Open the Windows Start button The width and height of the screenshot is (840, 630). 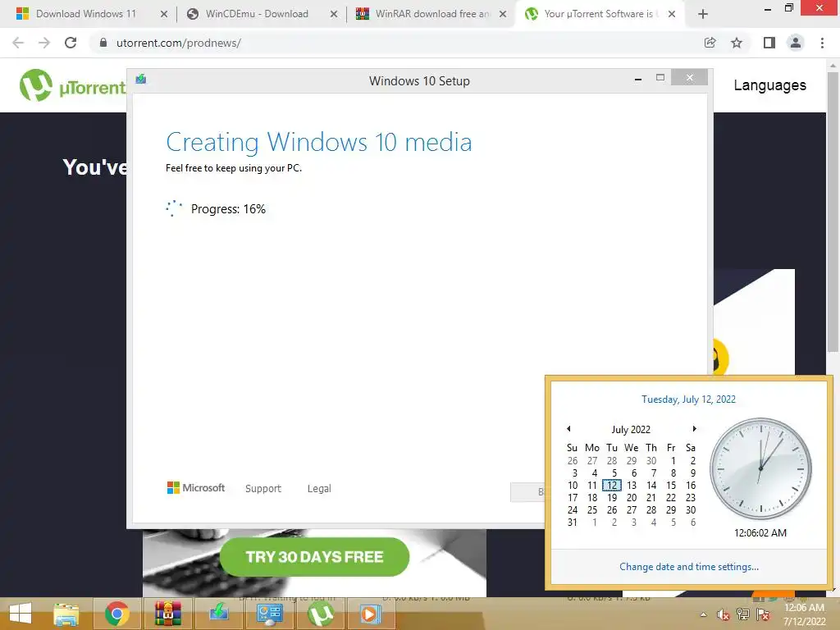21,614
